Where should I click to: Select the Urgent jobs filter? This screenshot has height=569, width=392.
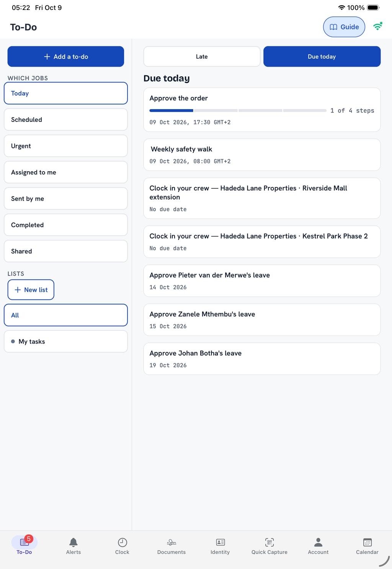click(66, 146)
